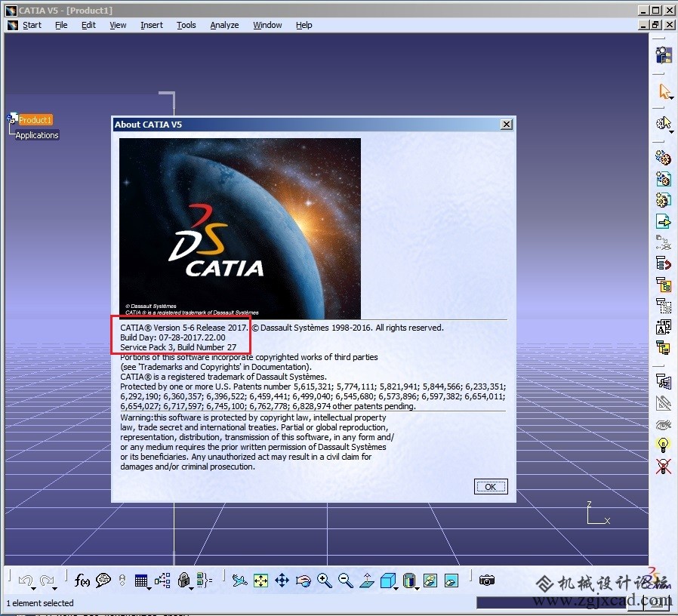Click the Manage Representations tree icon
The height and width of the screenshot is (616, 678).
pyautogui.click(x=664, y=382)
